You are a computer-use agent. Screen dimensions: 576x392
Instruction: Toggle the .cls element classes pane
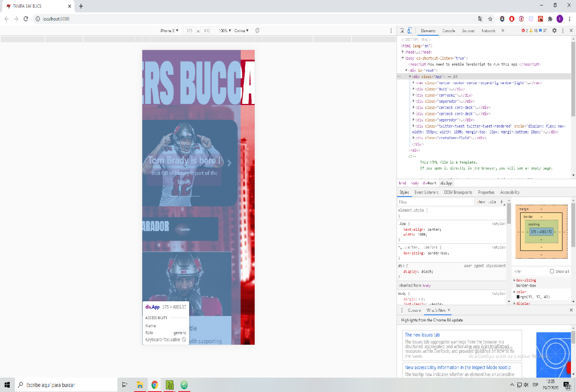pos(492,202)
